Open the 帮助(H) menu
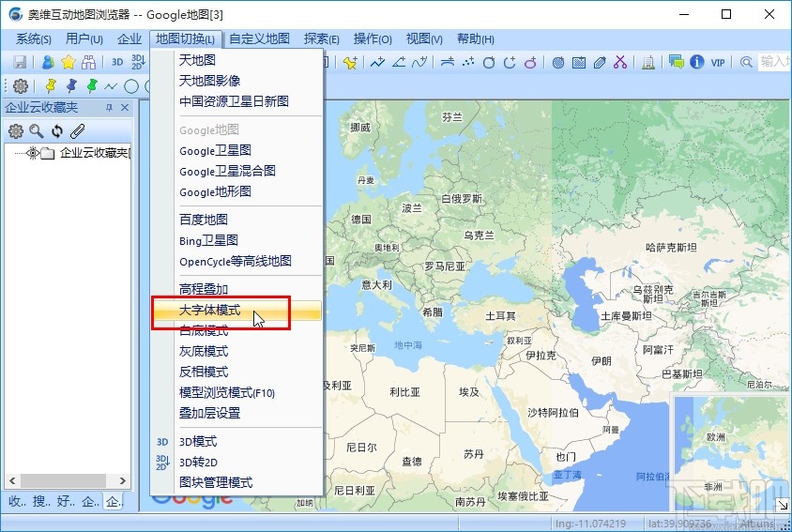The width and height of the screenshot is (792, 532). tap(476, 38)
